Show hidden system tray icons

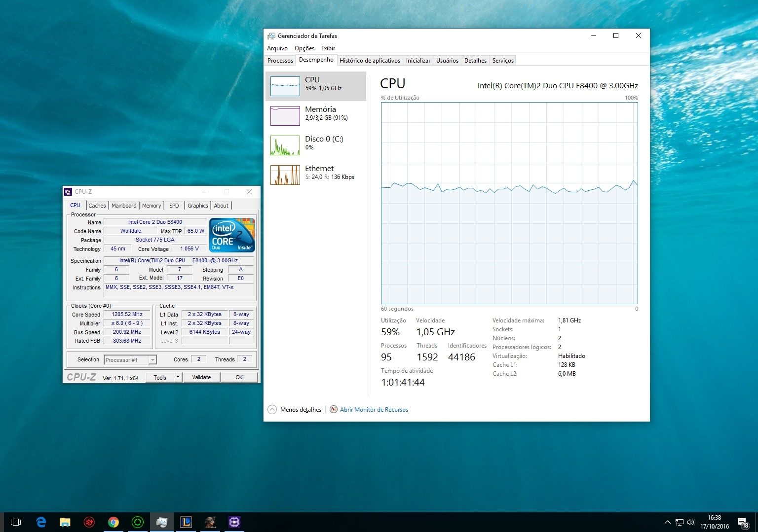668,522
